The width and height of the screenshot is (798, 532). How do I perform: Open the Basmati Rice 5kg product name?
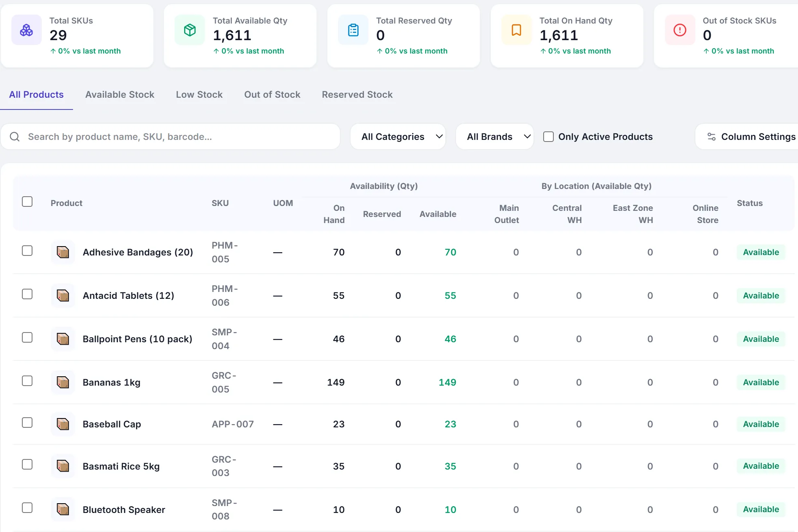pos(121,466)
